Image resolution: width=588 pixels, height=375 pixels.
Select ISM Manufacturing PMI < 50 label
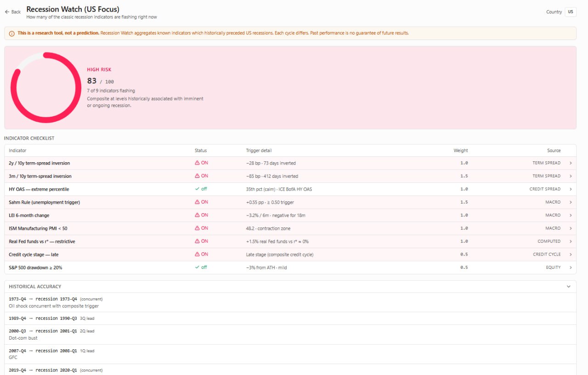[x=38, y=228]
